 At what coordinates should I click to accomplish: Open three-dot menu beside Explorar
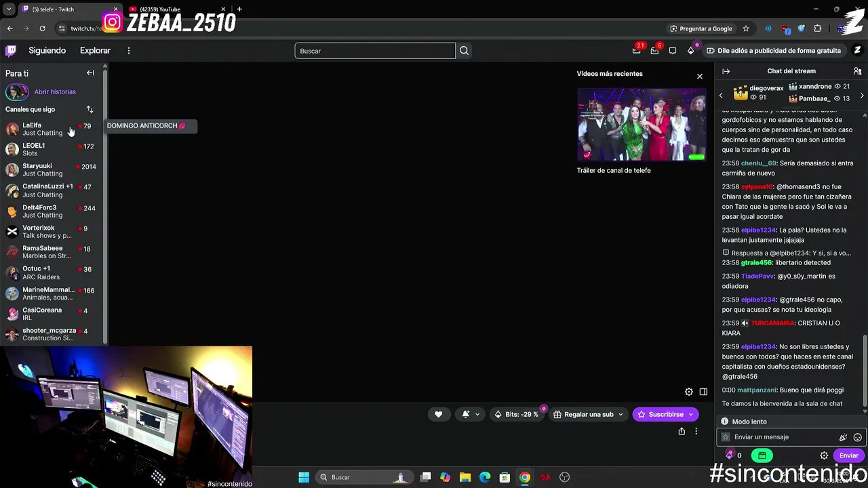[128, 51]
